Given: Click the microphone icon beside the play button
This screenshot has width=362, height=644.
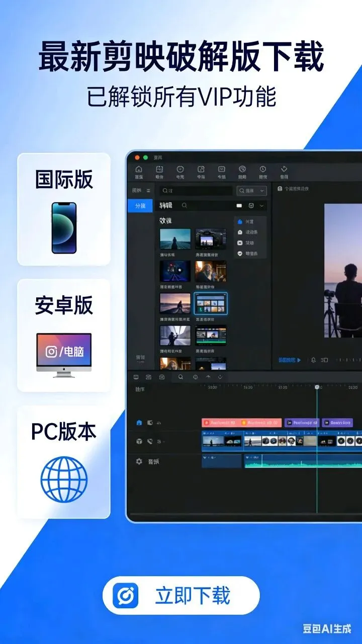Looking at the screenshot, I should tap(313, 360).
